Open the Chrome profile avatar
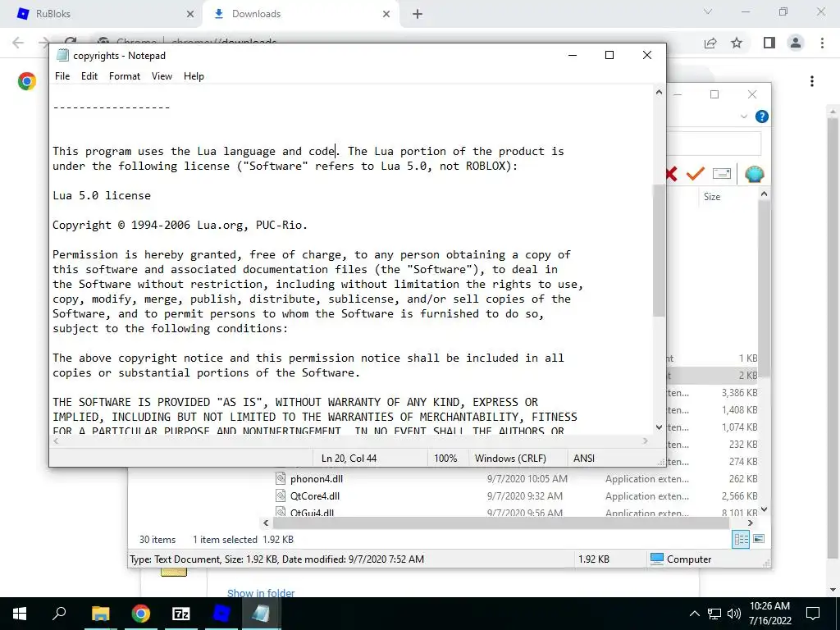Screen dimensions: 840x630 tap(796, 43)
